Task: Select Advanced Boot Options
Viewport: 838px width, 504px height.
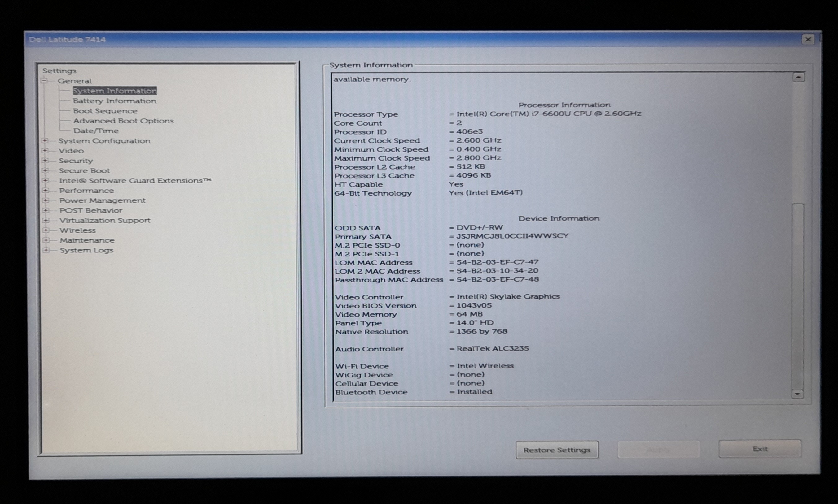Action: tap(123, 121)
